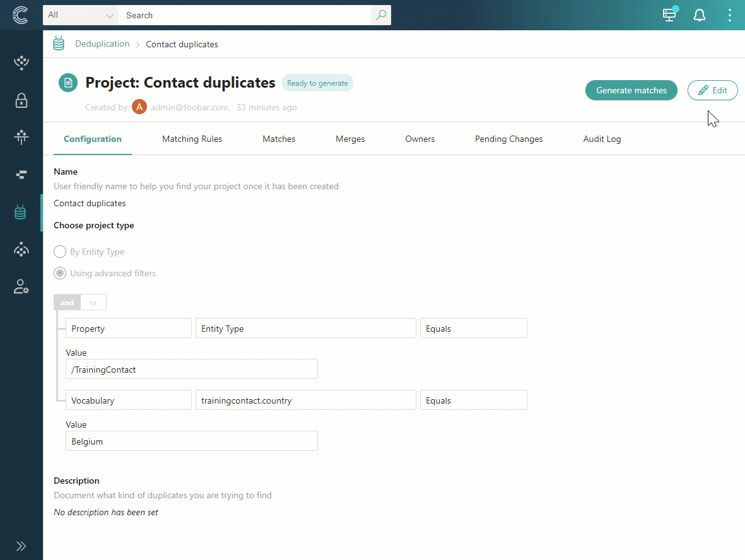Click the Belgium value input field
The image size is (745, 560).
[191, 441]
